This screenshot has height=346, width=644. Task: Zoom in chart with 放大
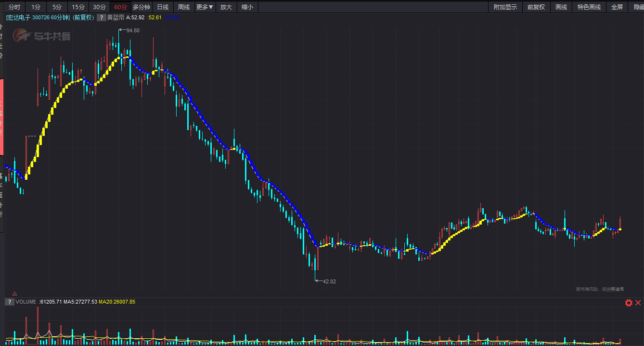point(226,7)
